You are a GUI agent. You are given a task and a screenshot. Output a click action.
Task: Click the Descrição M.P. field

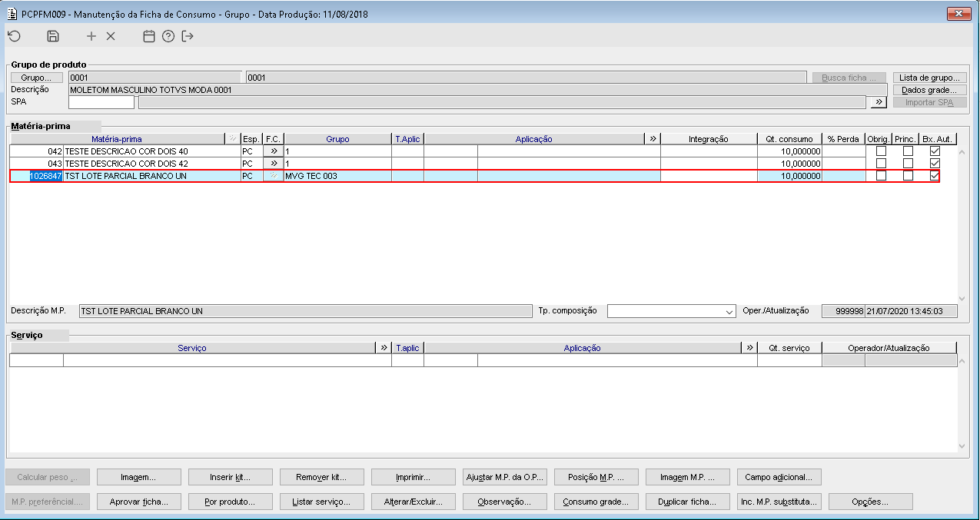coord(305,311)
